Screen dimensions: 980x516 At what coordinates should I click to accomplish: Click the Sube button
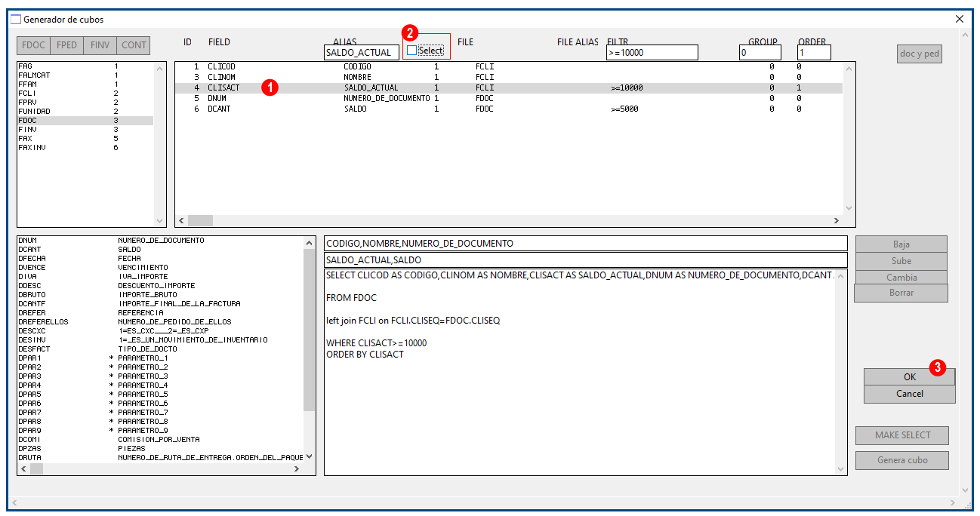pos(901,261)
